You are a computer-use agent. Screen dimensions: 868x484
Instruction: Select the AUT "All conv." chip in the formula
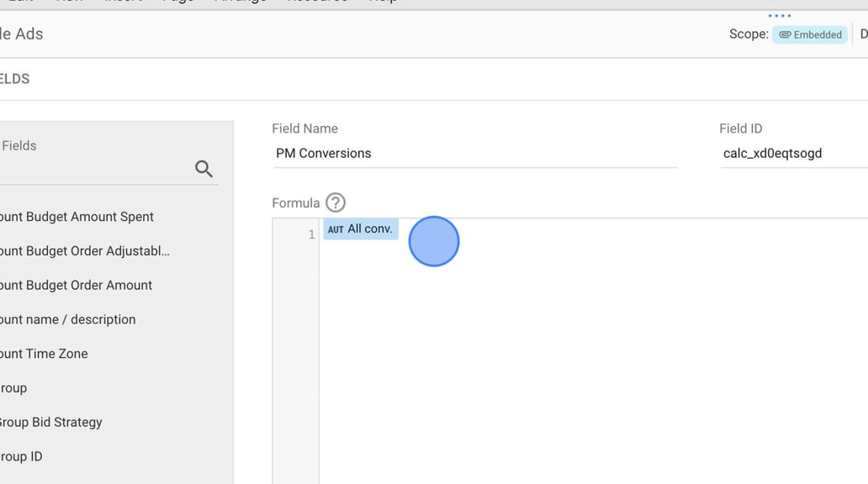click(360, 228)
